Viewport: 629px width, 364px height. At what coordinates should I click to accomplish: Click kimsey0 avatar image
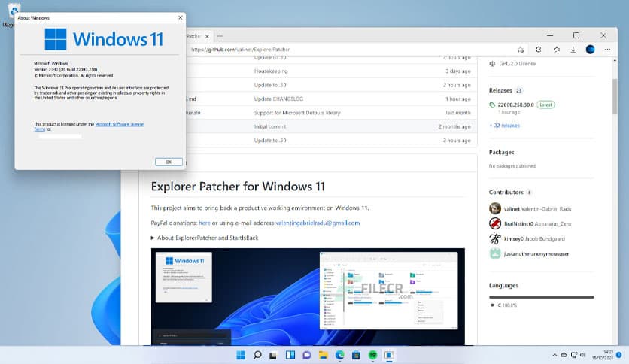coord(495,238)
